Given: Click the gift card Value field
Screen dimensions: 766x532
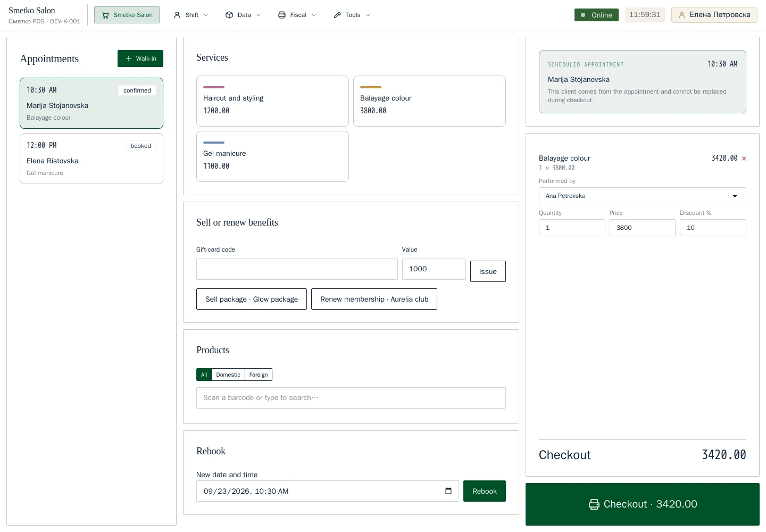Looking at the screenshot, I should point(434,269).
